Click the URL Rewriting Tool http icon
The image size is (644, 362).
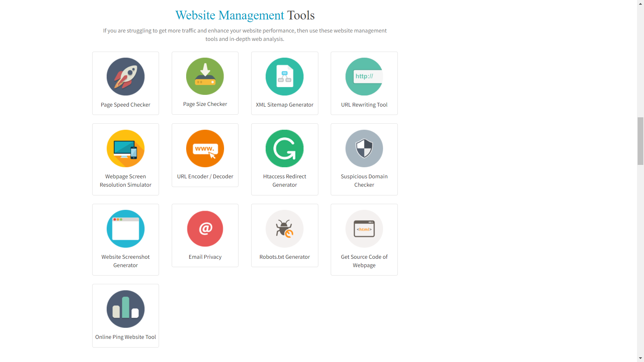point(364,76)
